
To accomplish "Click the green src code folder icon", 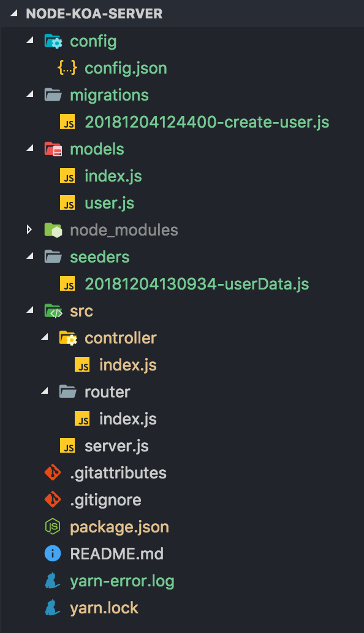I will pyautogui.click(x=53, y=311).
